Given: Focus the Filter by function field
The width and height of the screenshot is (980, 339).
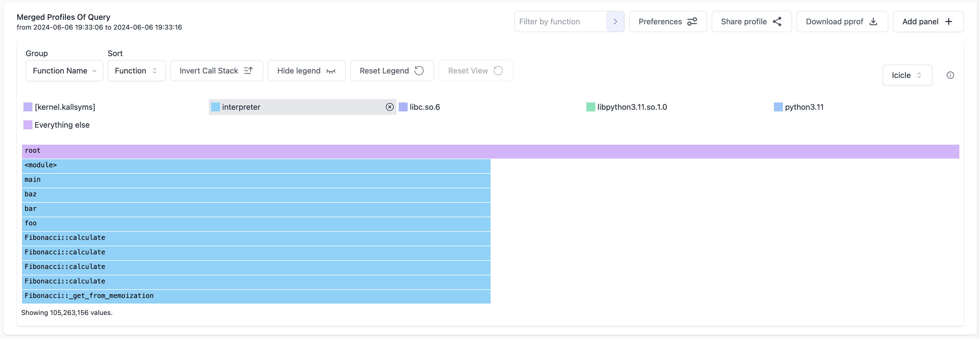Looking at the screenshot, I should tap(560, 22).
